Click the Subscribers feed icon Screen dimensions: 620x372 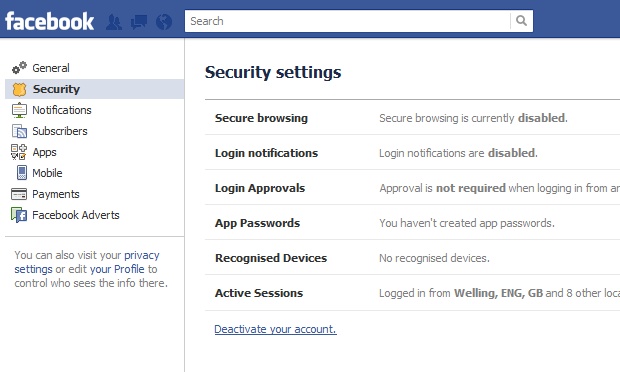pos(19,131)
